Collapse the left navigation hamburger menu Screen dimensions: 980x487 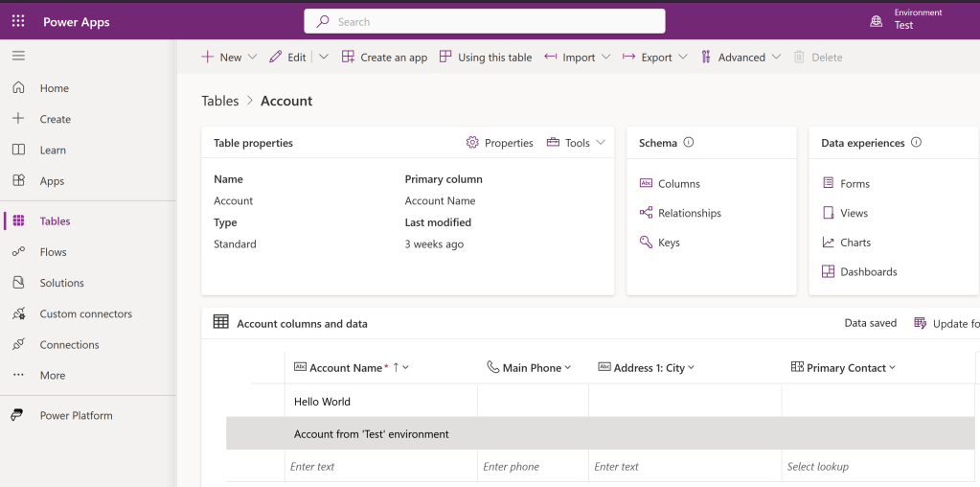(x=18, y=57)
